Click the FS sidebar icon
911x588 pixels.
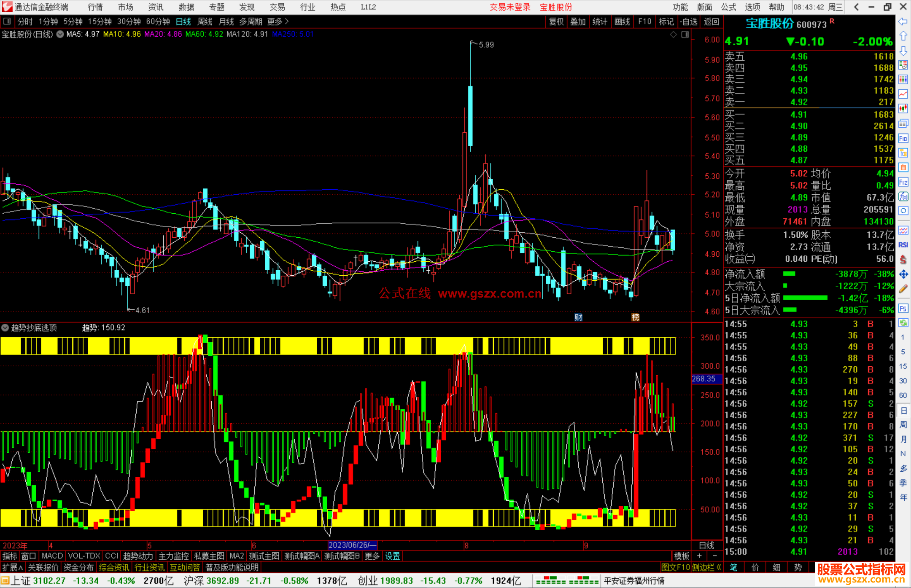[903, 309]
